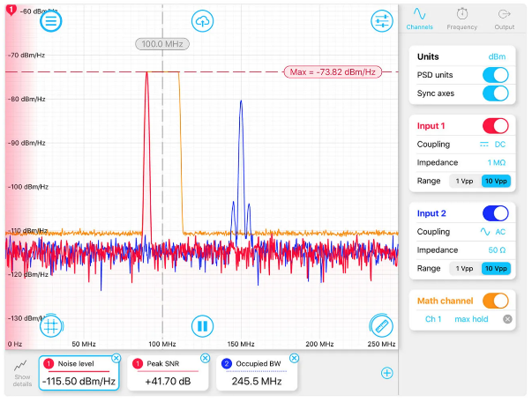Add a new measurement with plus icon
Screen dimensions: 532x402
pyautogui.click(x=386, y=373)
